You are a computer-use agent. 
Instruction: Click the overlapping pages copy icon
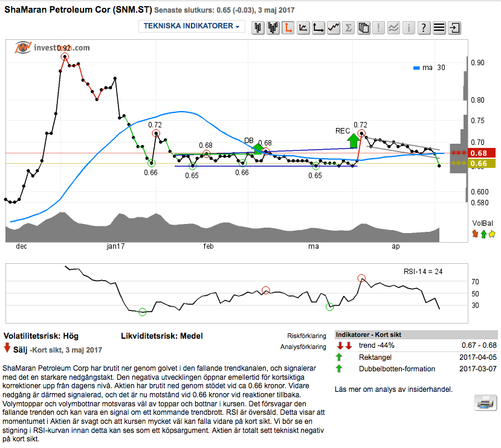(364, 28)
